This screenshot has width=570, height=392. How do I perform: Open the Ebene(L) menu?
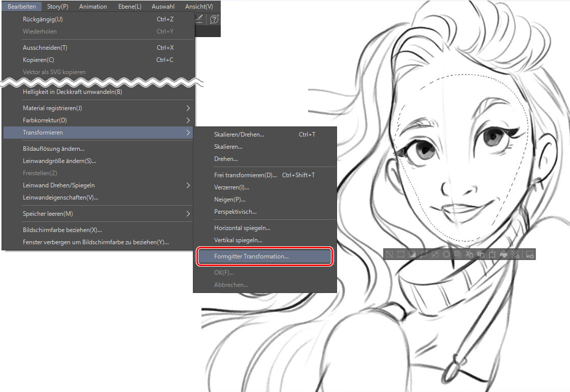[129, 7]
